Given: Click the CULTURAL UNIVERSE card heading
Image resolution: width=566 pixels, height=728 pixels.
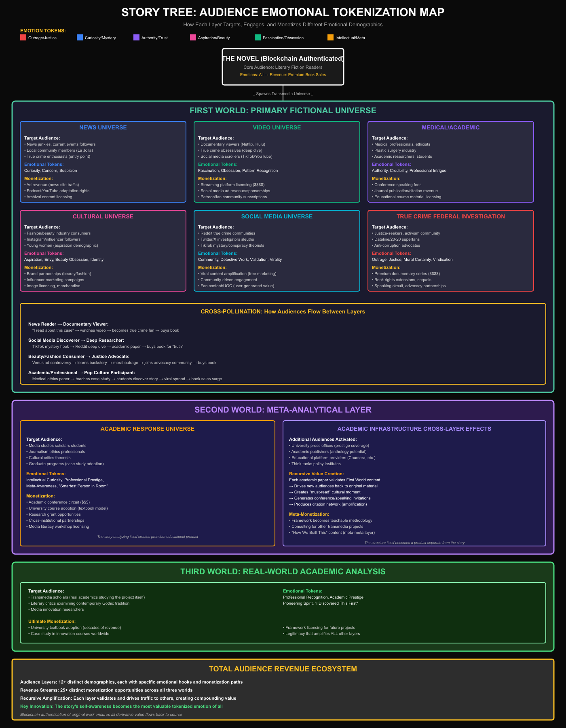Looking at the screenshot, I should 103,216.
